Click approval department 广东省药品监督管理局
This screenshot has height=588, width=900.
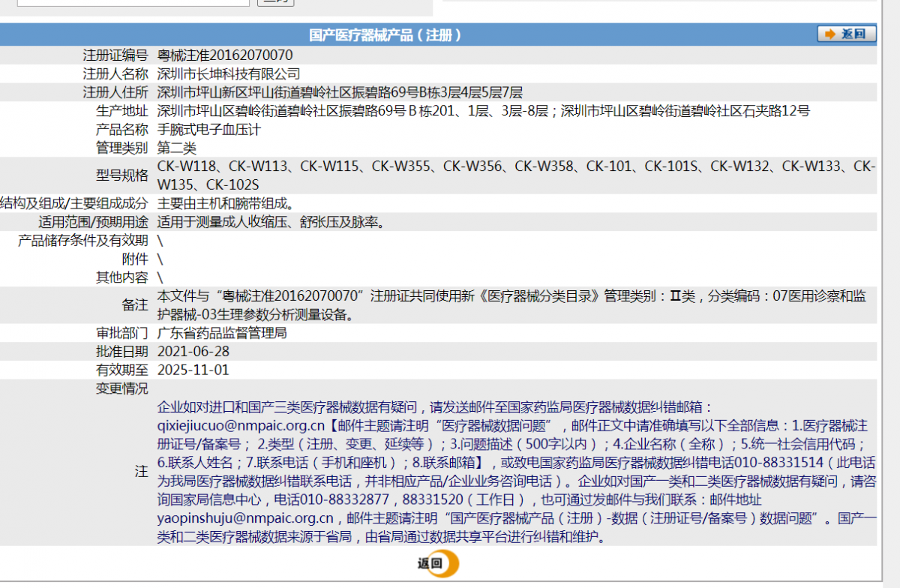(x=222, y=333)
